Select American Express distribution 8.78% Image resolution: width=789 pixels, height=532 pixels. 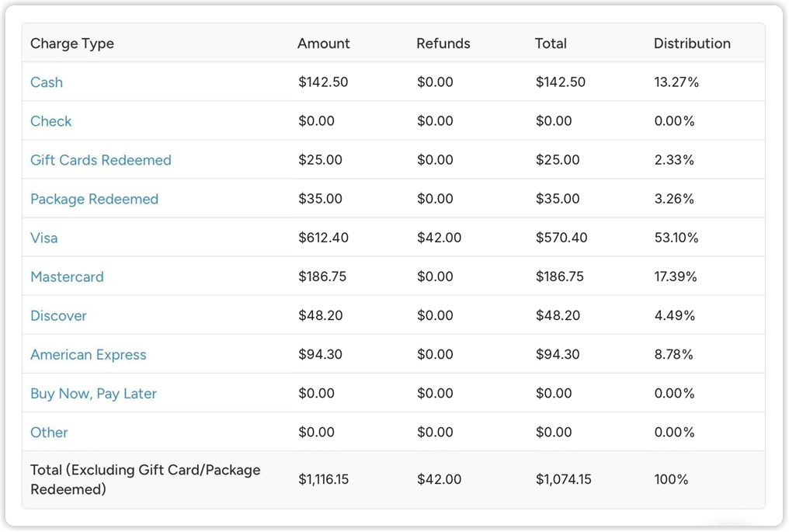coord(673,354)
